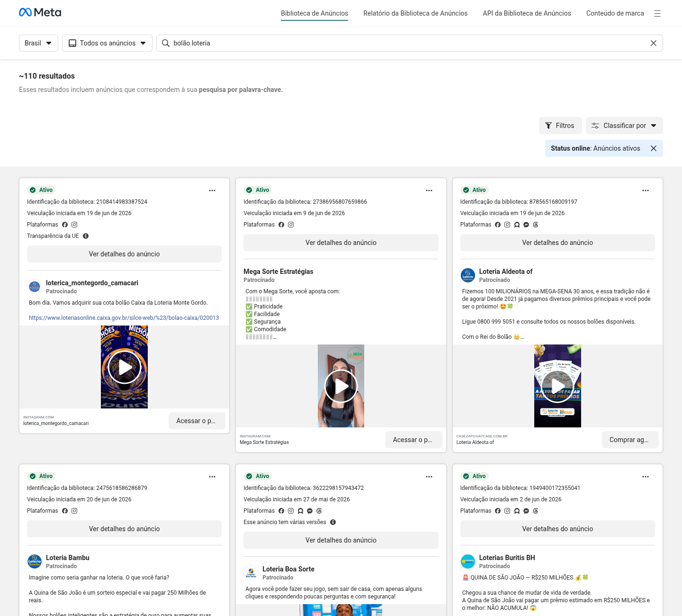
Task: Click 'Acessar o p...' button on loterica_montegordo_camacari ad
Action: pos(197,421)
